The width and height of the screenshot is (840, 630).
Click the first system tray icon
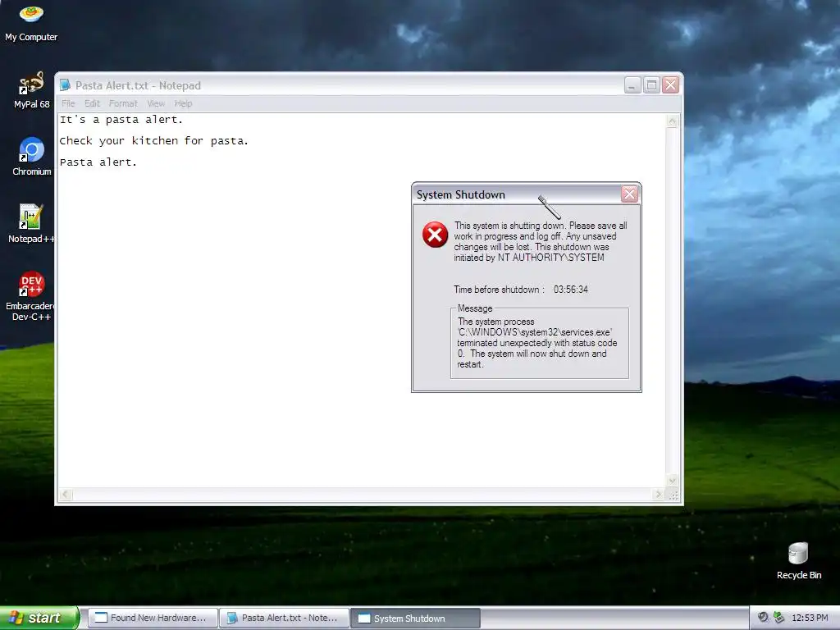pos(763,618)
